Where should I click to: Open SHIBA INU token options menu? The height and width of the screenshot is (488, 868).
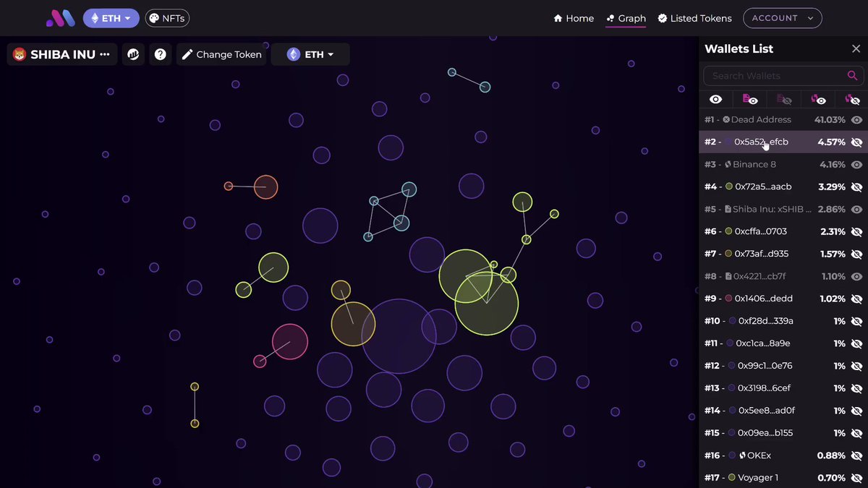pos(105,54)
